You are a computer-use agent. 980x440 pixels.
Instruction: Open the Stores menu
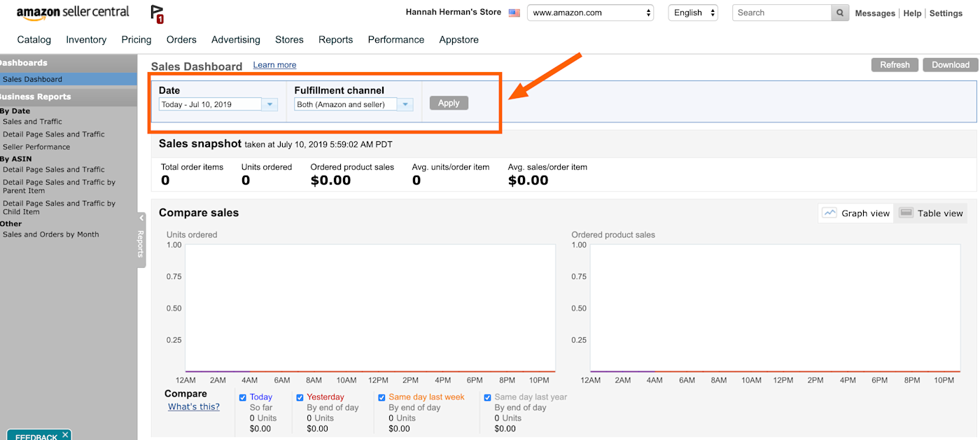click(289, 40)
